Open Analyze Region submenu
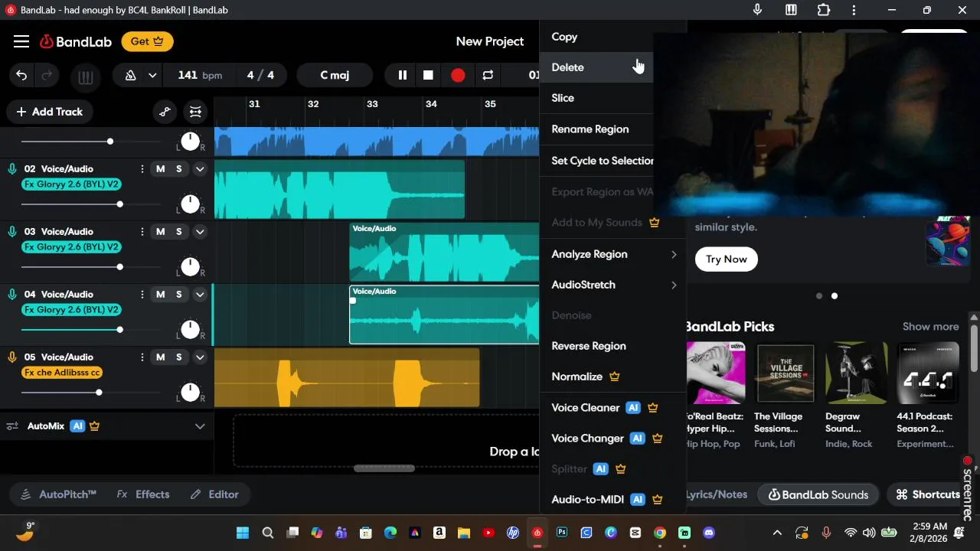The width and height of the screenshot is (980, 551). 612,254
